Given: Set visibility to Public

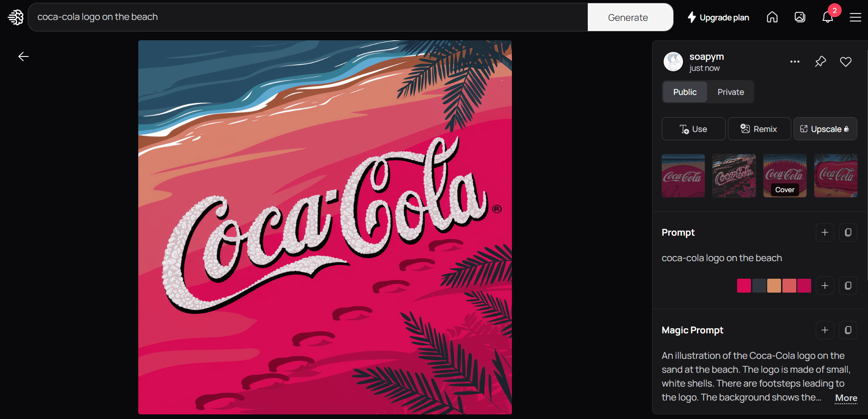Looking at the screenshot, I should point(685,92).
